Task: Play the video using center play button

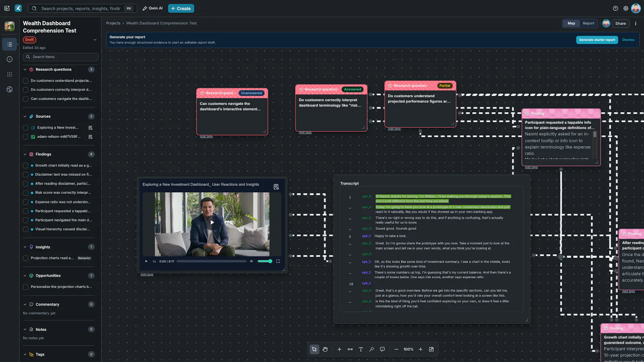Action: (212, 222)
